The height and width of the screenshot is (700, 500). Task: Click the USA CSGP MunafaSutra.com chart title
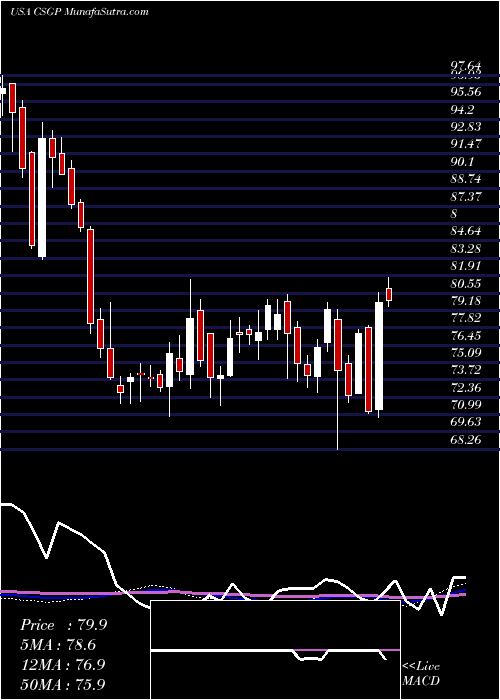[x=79, y=12]
